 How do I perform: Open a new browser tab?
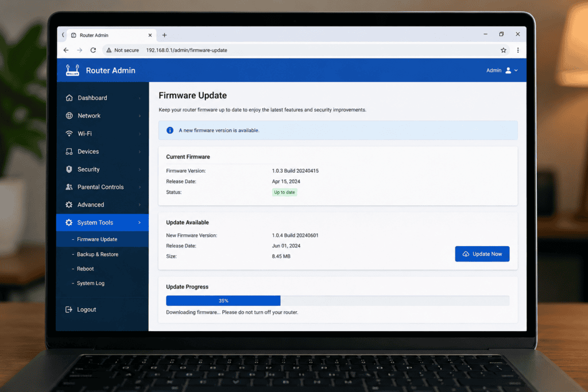164,35
